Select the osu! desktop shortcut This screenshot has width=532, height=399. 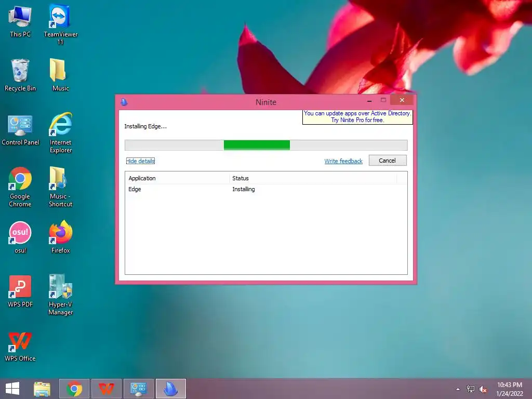[20, 237]
